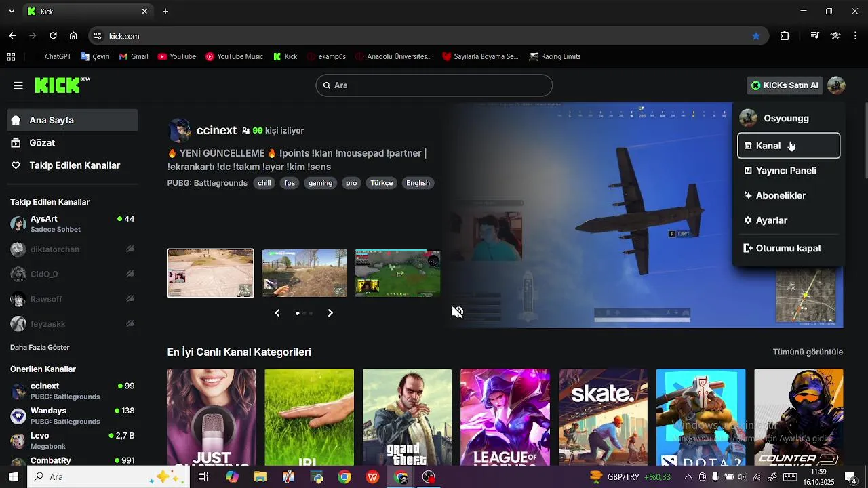Screen dimensions: 868x488
Task: Open browser extensions puzzle icon
Action: 785,36
